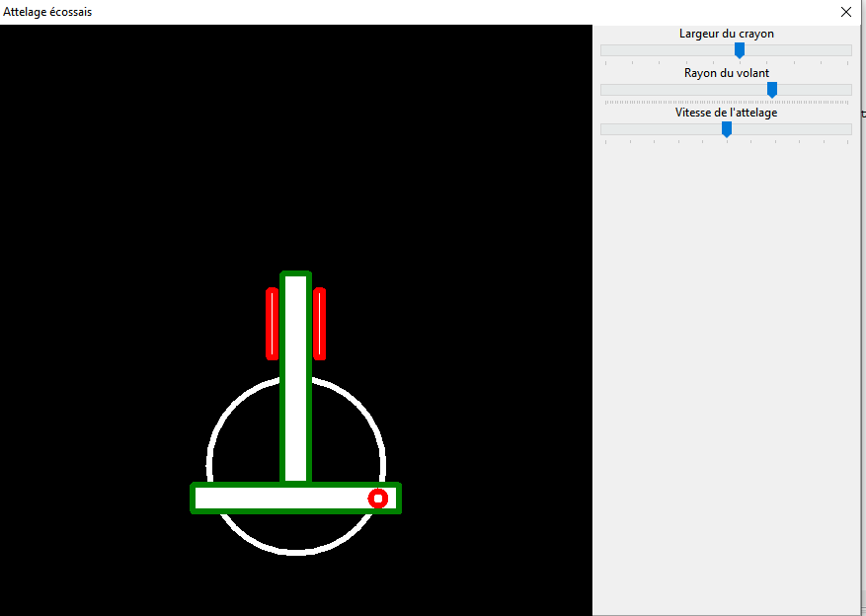Click the left red guide bar
The height and width of the screenshot is (616, 866).
[x=273, y=324]
